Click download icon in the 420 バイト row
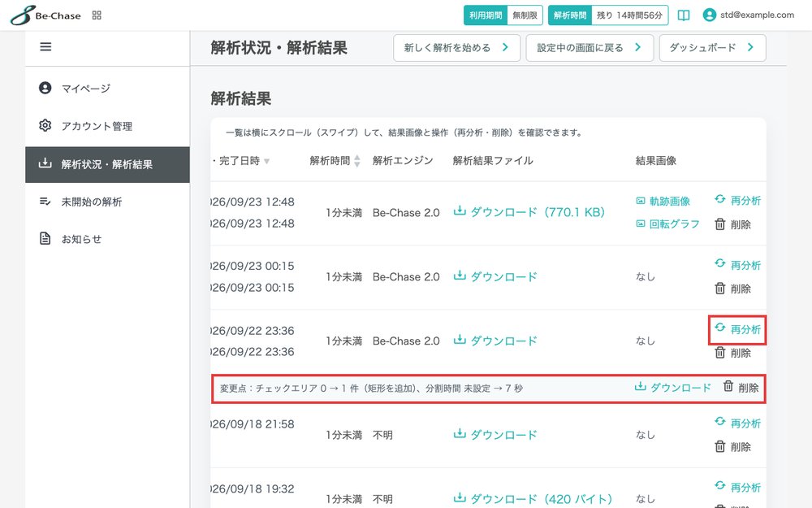Screen dimensions: 812x508 click(x=460, y=497)
